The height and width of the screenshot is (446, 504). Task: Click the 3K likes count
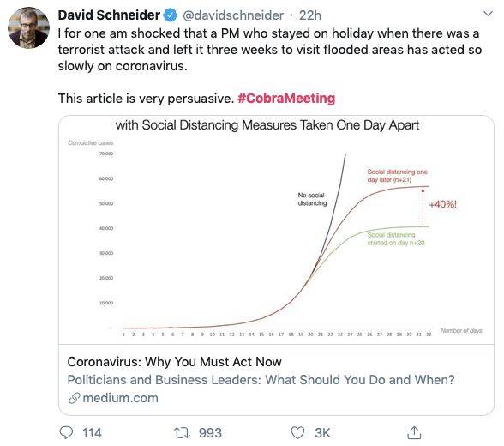click(322, 433)
